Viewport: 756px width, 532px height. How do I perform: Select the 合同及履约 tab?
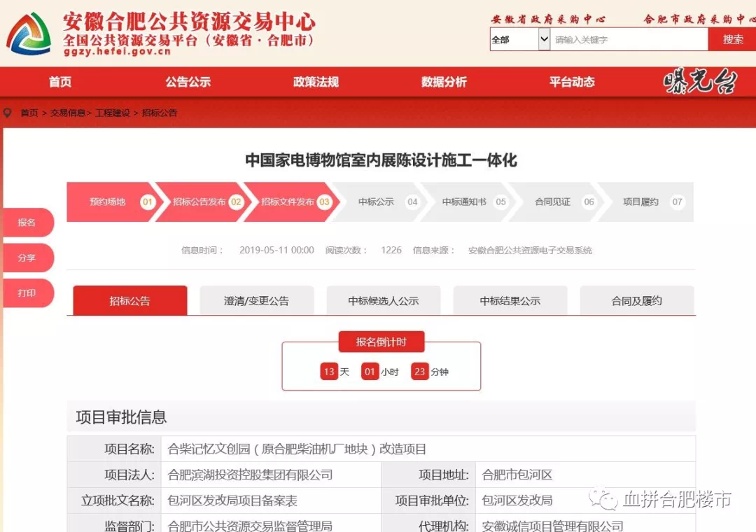(636, 301)
